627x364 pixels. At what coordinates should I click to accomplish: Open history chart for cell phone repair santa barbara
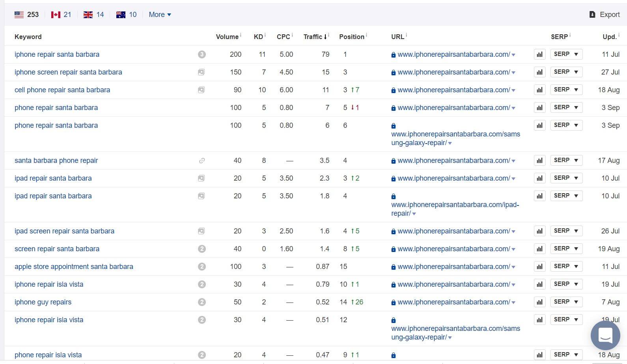pyautogui.click(x=539, y=90)
